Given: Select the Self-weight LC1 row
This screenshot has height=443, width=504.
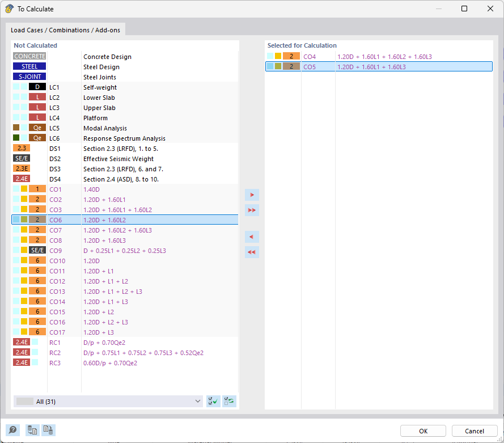Looking at the screenshot, I should (125, 87).
